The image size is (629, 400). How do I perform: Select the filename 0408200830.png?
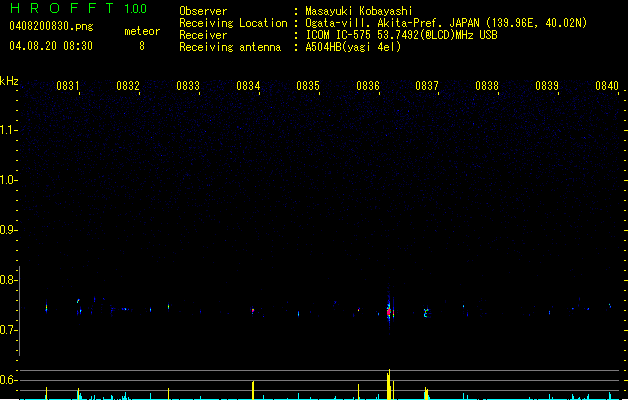coord(51,26)
